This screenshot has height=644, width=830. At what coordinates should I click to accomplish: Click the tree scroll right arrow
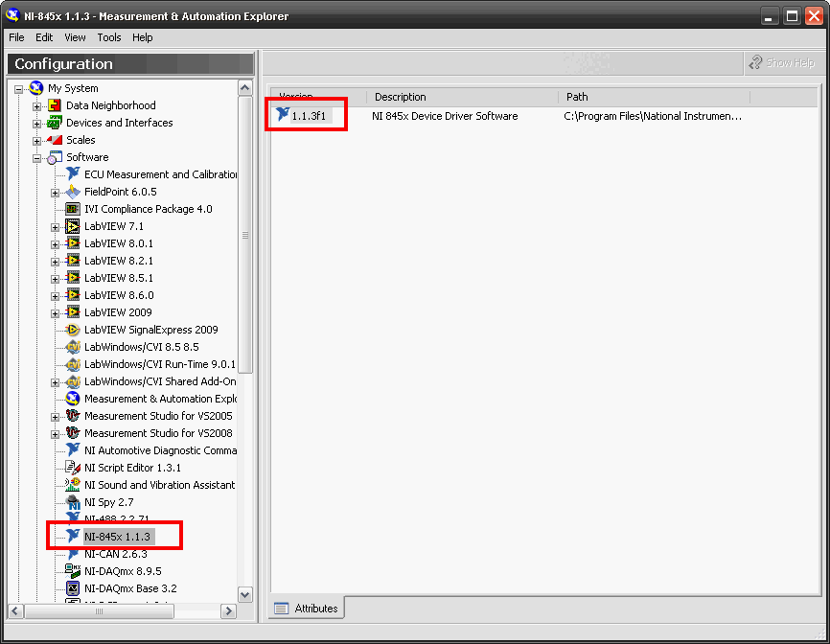coord(229,611)
